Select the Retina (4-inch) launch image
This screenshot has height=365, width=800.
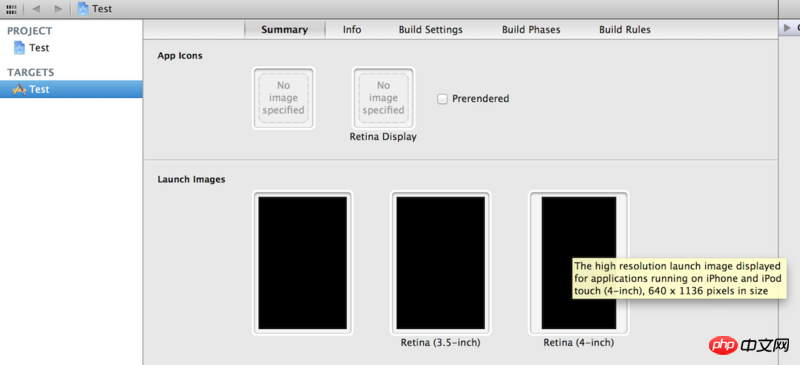[x=579, y=263]
